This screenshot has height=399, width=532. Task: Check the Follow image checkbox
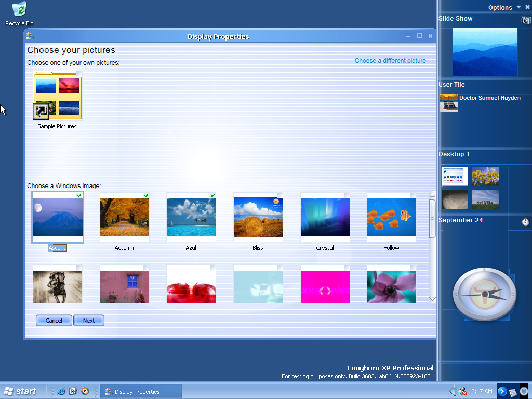(x=413, y=195)
